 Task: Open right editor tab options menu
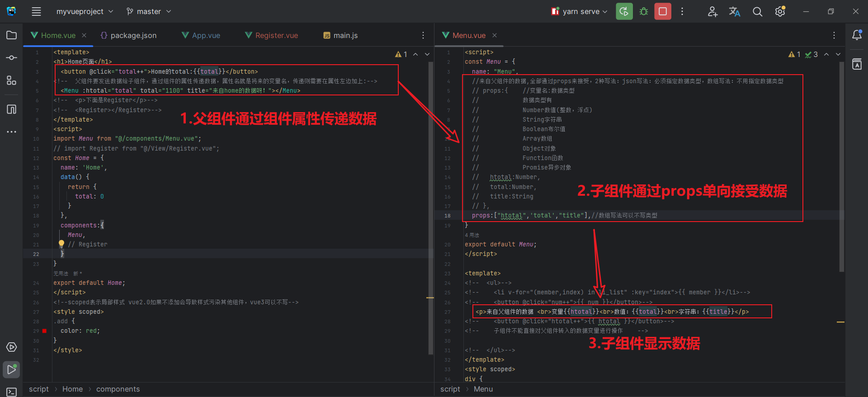[x=834, y=35]
